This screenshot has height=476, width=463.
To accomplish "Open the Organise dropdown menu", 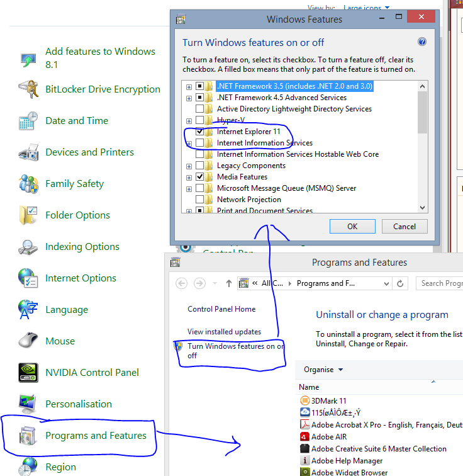I will pos(323,370).
